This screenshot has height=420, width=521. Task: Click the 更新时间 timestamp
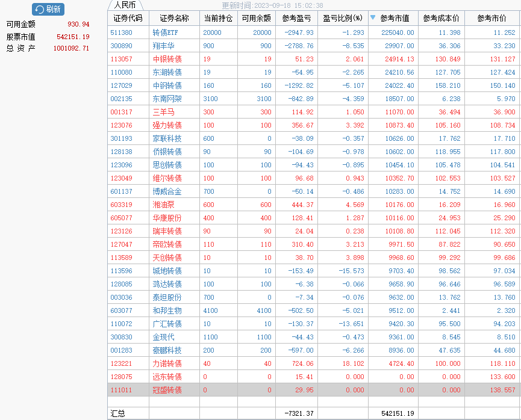coord(272,5)
